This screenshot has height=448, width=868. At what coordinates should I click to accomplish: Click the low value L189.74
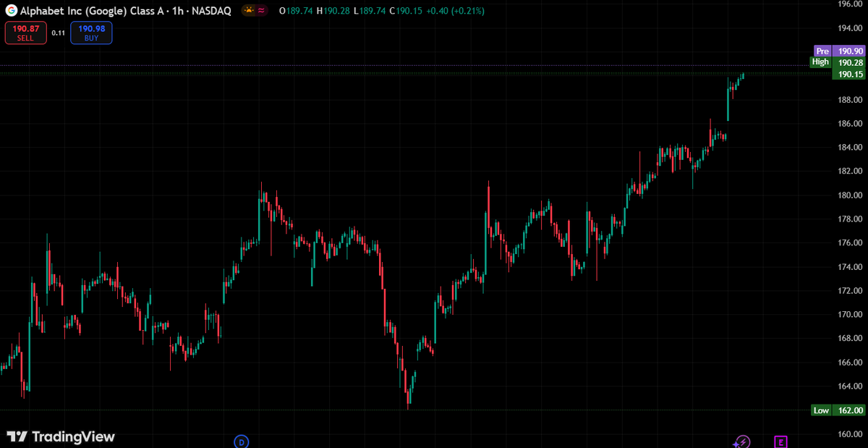[x=370, y=11]
